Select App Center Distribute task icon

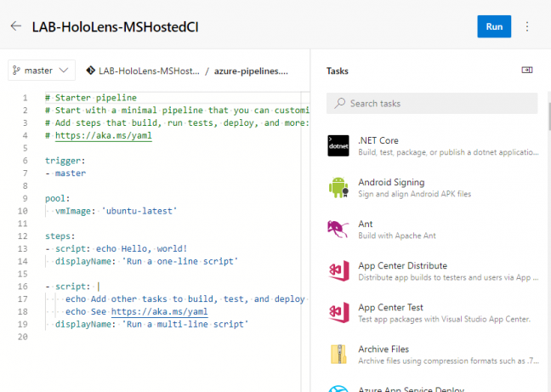338,270
